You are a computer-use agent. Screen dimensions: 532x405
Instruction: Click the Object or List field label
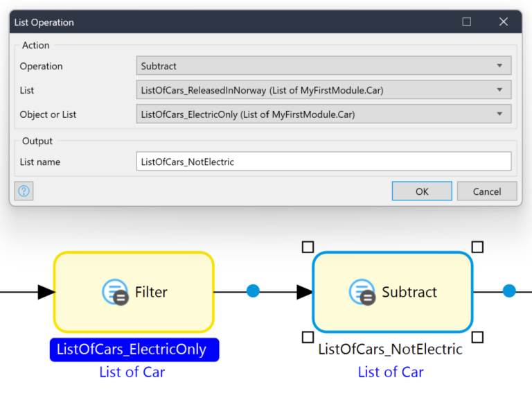point(48,114)
